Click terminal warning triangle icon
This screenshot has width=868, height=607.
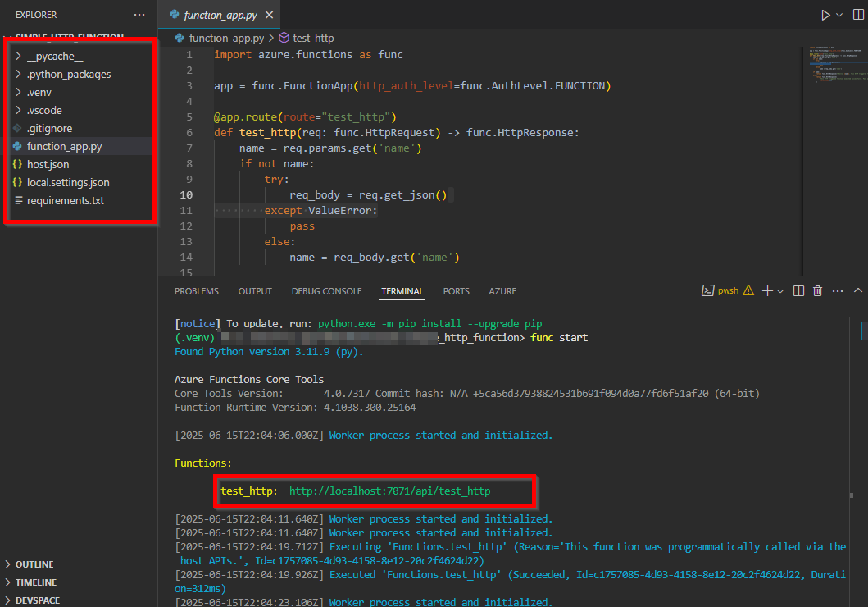[748, 290]
